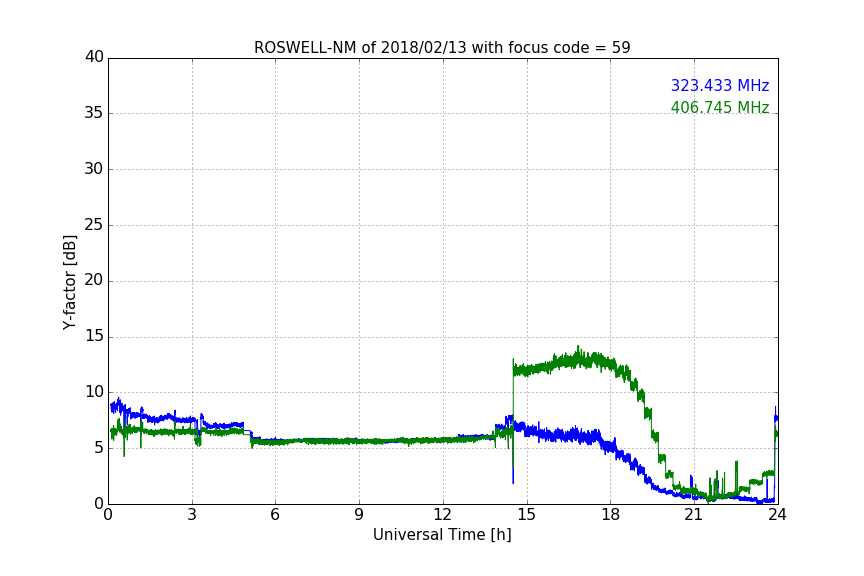Click the x-axis tick label 21

click(x=694, y=515)
